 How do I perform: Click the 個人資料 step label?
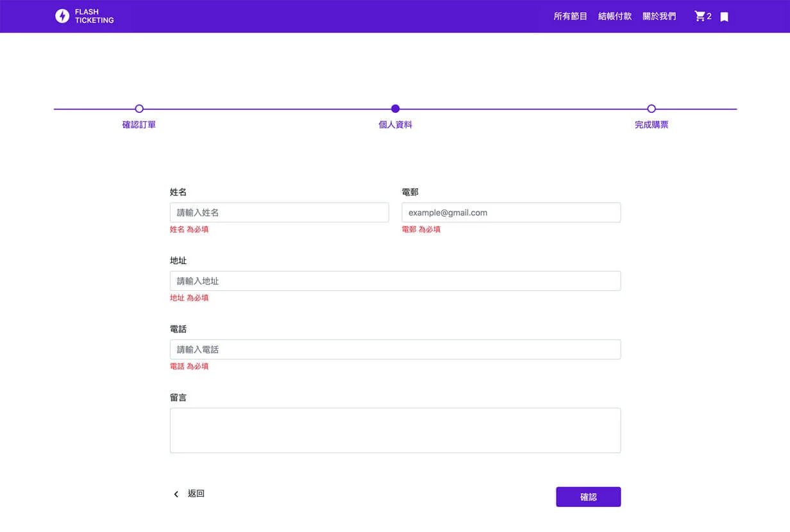point(395,125)
